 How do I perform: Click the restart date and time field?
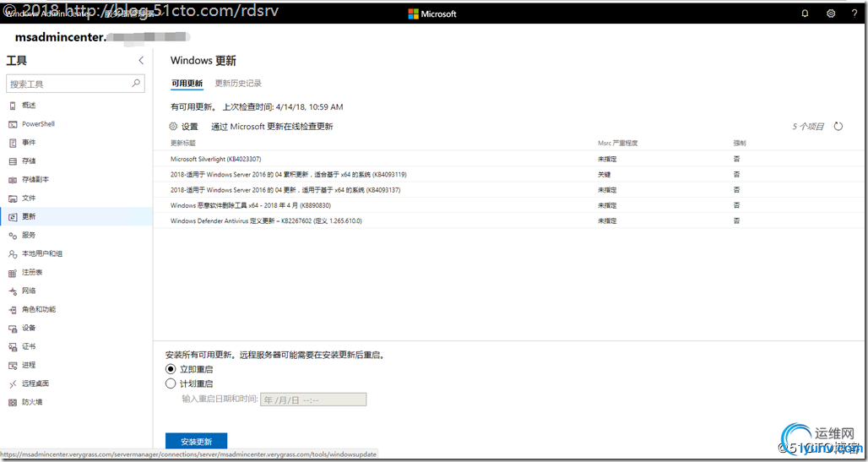click(313, 399)
